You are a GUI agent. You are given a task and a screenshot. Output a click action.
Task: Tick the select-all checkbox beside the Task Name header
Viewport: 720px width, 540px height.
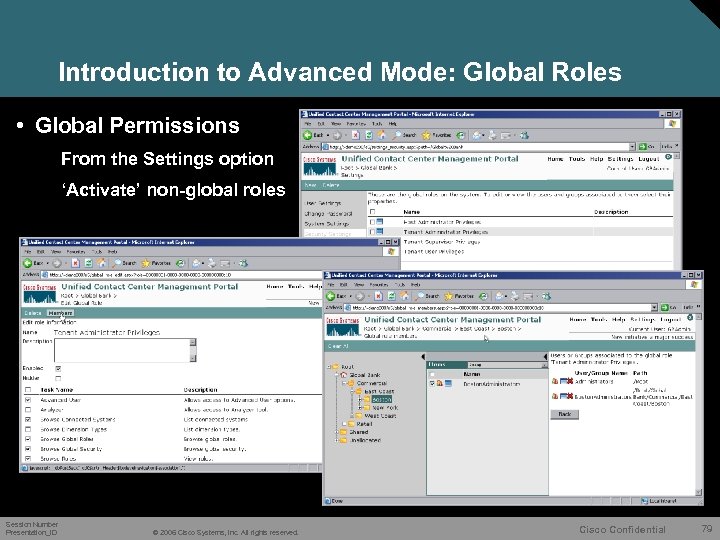[28, 390]
